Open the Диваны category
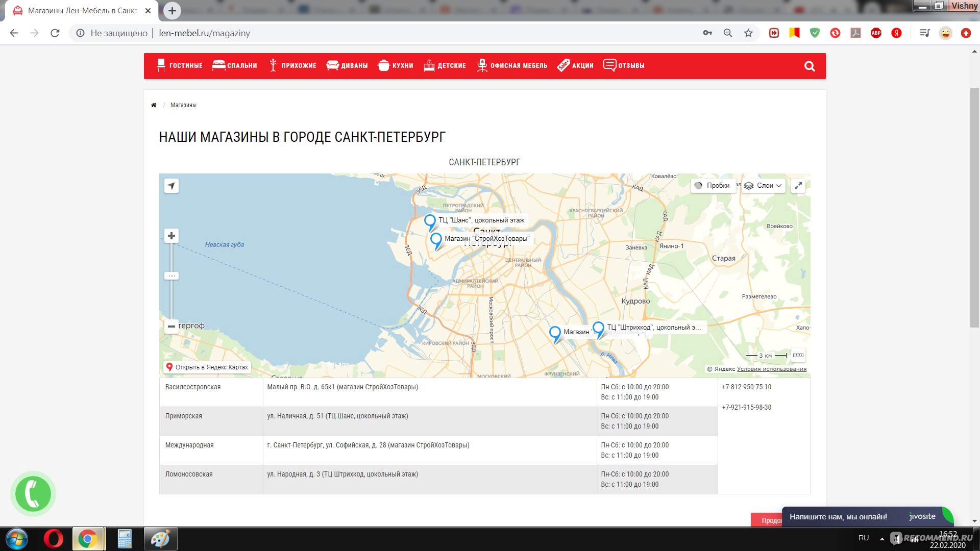 pyautogui.click(x=347, y=65)
